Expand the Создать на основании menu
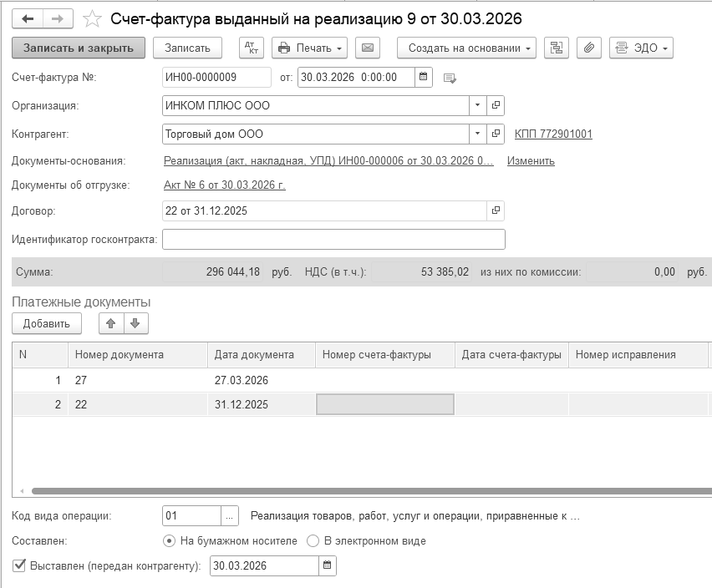The image size is (712, 588). pos(466,48)
